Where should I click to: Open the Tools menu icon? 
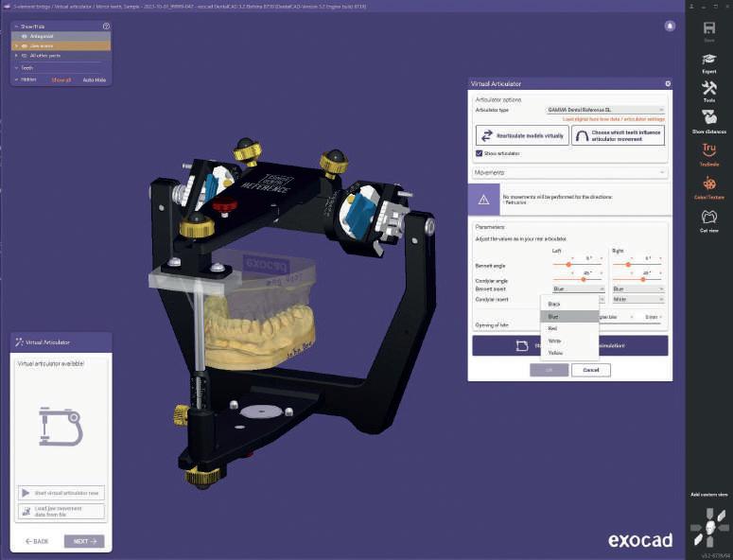(708, 88)
